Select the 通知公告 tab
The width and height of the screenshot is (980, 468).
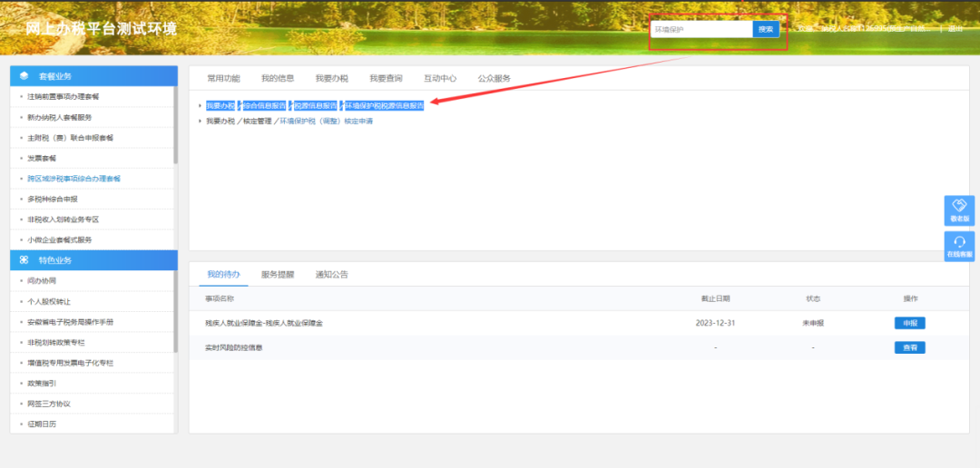[x=332, y=274]
